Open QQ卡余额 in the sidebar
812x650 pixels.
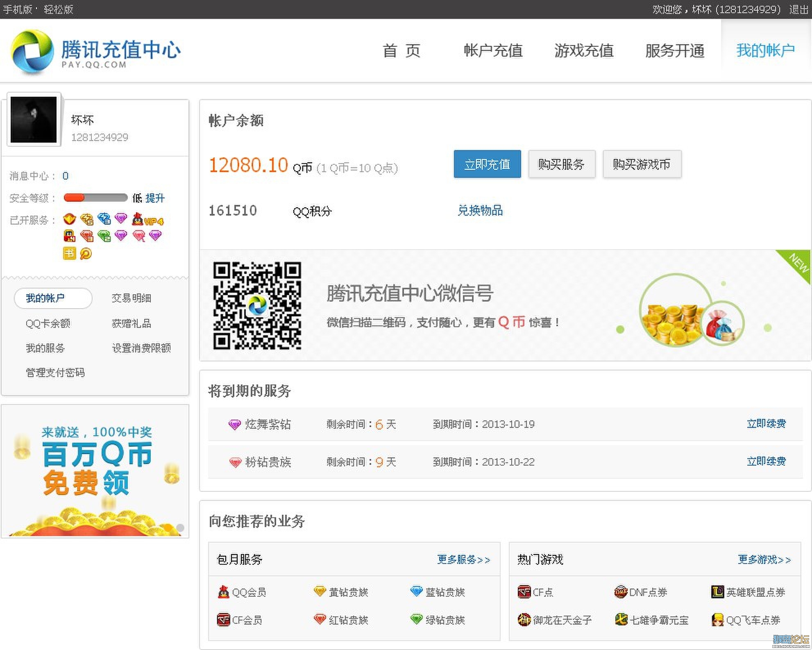click(x=48, y=323)
